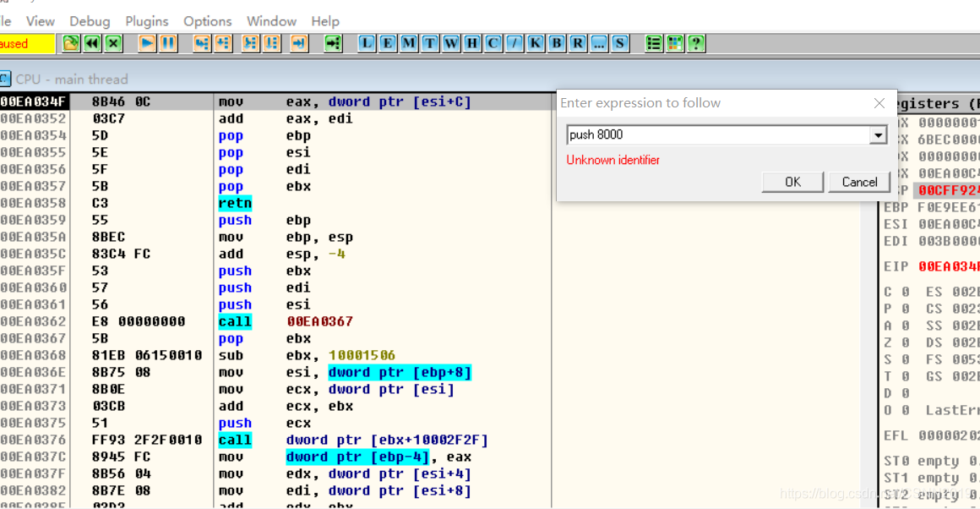Click OK in the expression dialog
Screen dimensions: 980x509
pyautogui.click(x=792, y=182)
